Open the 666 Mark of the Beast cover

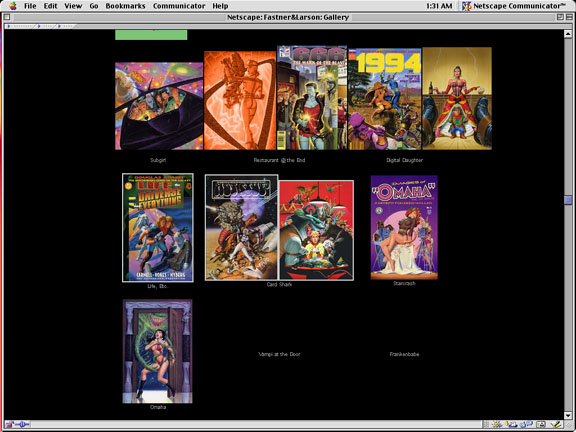coord(312,97)
